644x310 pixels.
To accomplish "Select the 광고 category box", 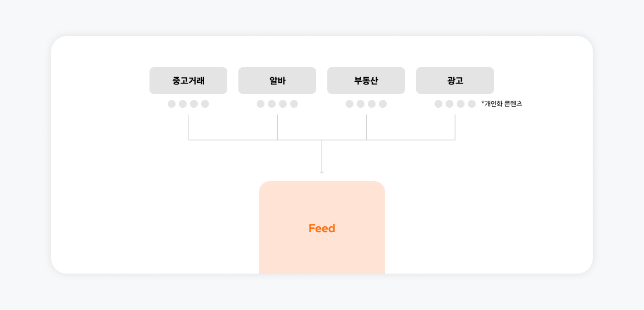I will tap(455, 81).
